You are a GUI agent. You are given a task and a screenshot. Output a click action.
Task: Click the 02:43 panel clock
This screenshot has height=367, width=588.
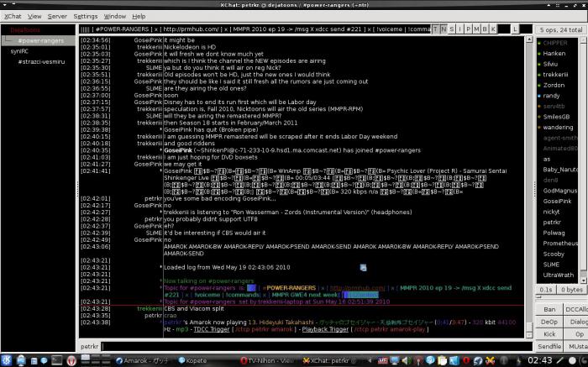point(539,360)
